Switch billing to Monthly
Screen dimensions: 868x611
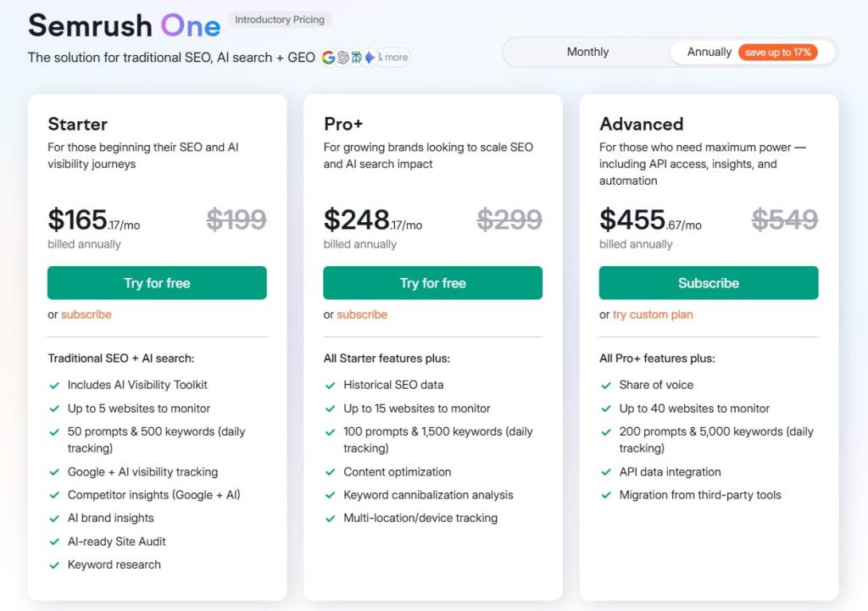pyautogui.click(x=587, y=52)
